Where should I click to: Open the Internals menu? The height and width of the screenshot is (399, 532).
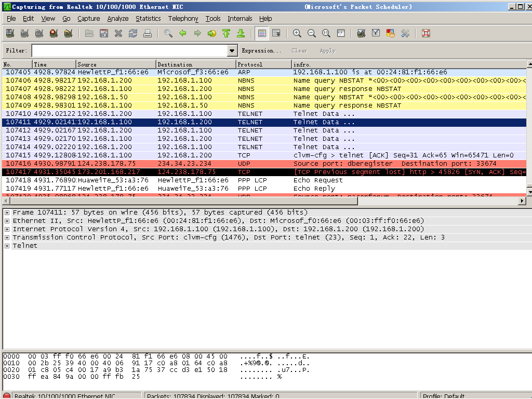[x=240, y=19]
